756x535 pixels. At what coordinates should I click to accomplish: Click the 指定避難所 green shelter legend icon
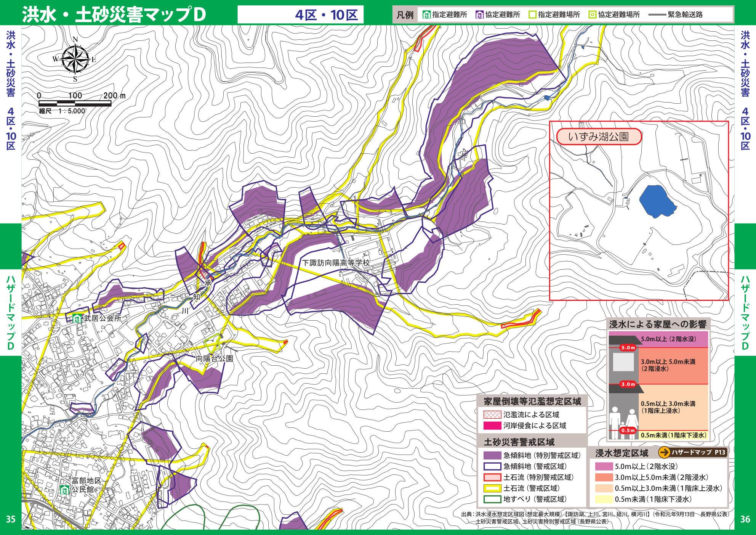click(427, 15)
